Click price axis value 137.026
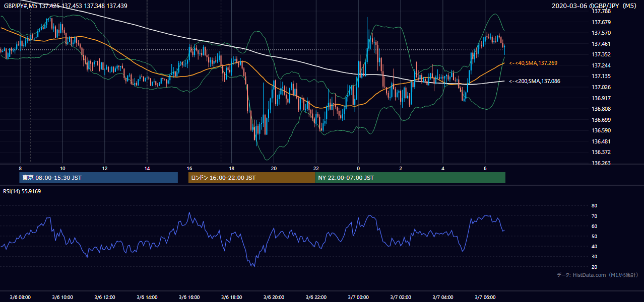Viewport: 644px width, 302px height. (x=601, y=87)
